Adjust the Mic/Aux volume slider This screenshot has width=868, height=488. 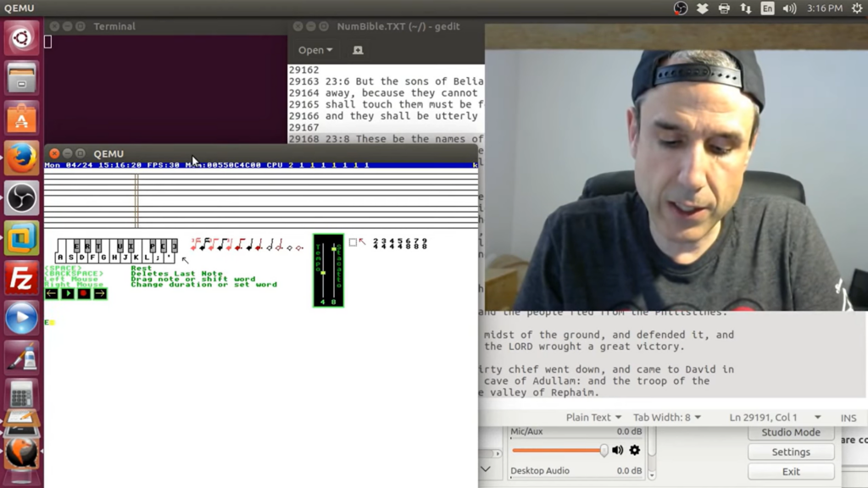(x=603, y=450)
